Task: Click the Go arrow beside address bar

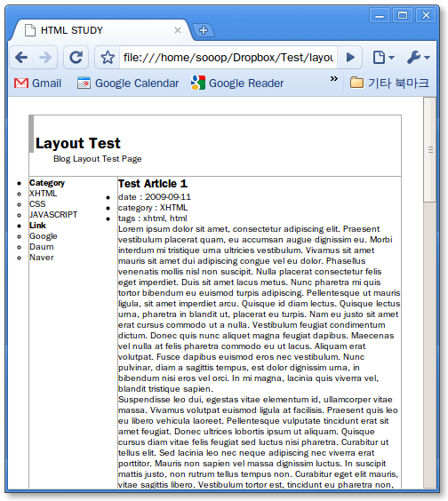Action: pos(350,58)
